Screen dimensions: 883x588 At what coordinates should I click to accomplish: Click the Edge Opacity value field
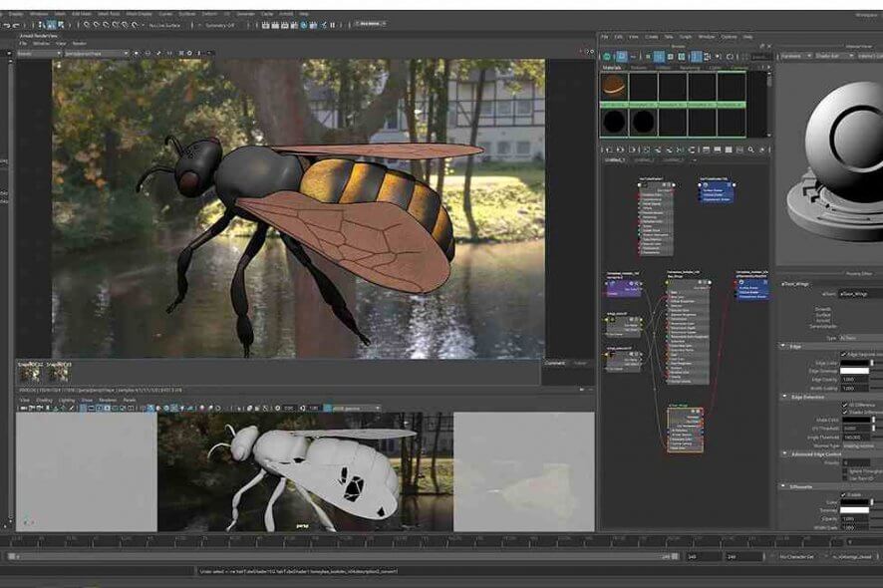tap(855, 379)
